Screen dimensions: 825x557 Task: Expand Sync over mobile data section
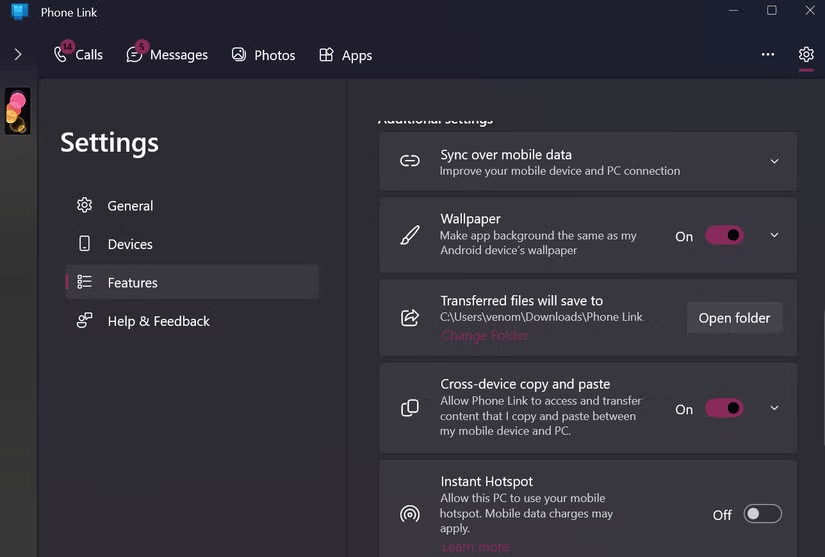774,161
